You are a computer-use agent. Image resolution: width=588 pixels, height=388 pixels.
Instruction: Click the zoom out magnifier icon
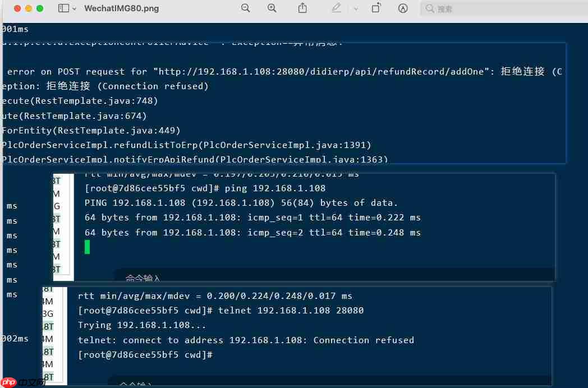(x=246, y=8)
